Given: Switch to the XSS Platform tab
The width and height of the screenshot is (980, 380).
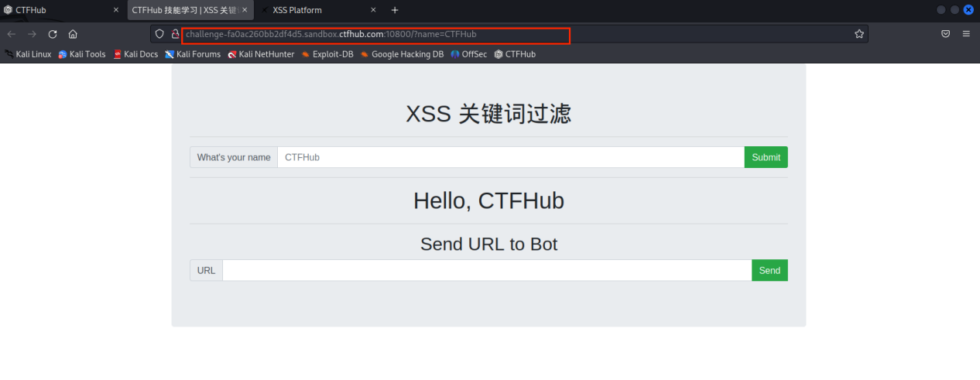Looking at the screenshot, I should 319,10.
